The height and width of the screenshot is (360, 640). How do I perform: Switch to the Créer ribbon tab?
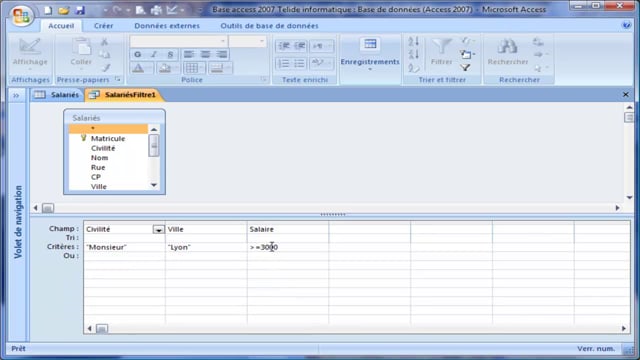pyautogui.click(x=103, y=26)
